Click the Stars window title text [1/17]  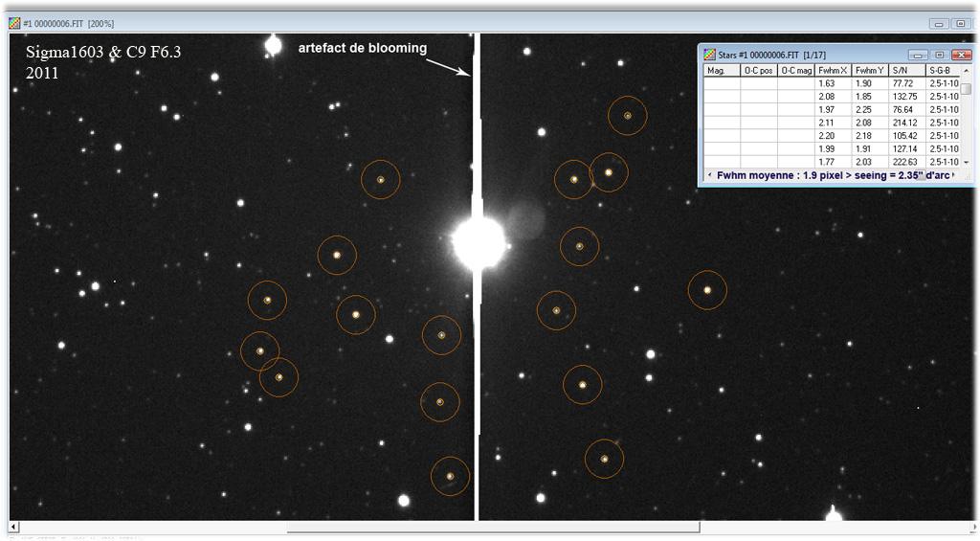pyautogui.click(x=814, y=55)
